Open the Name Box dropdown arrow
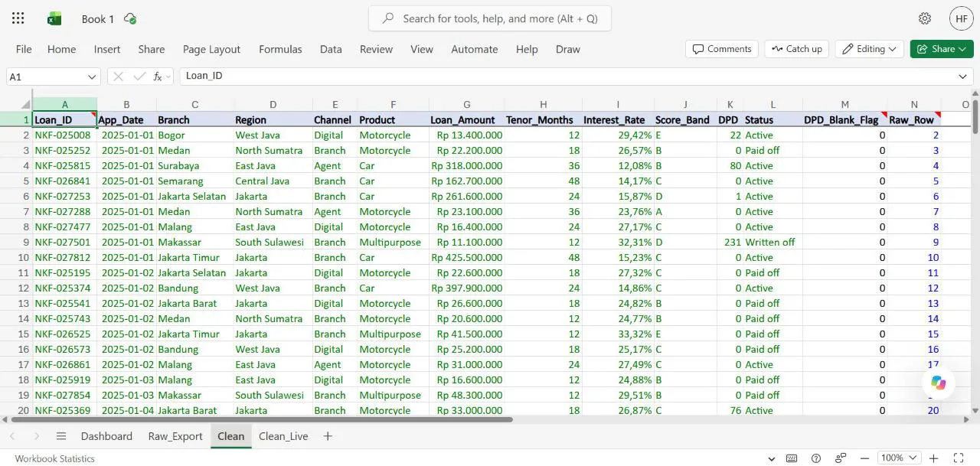Image resolution: width=980 pixels, height=466 pixels. 93,77
